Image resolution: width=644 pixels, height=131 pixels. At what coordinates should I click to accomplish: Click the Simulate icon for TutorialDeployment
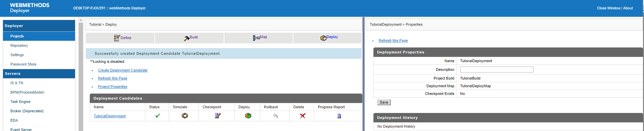pyautogui.click(x=185, y=116)
